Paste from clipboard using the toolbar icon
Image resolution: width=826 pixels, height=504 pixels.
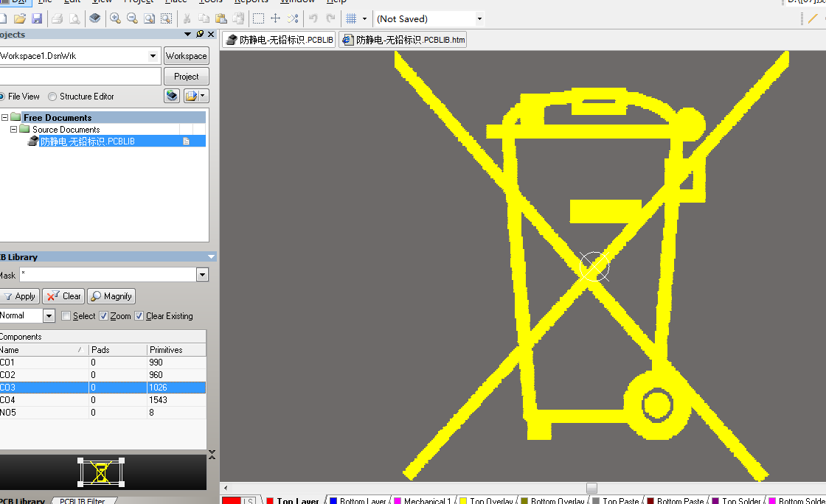(x=221, y=19)
